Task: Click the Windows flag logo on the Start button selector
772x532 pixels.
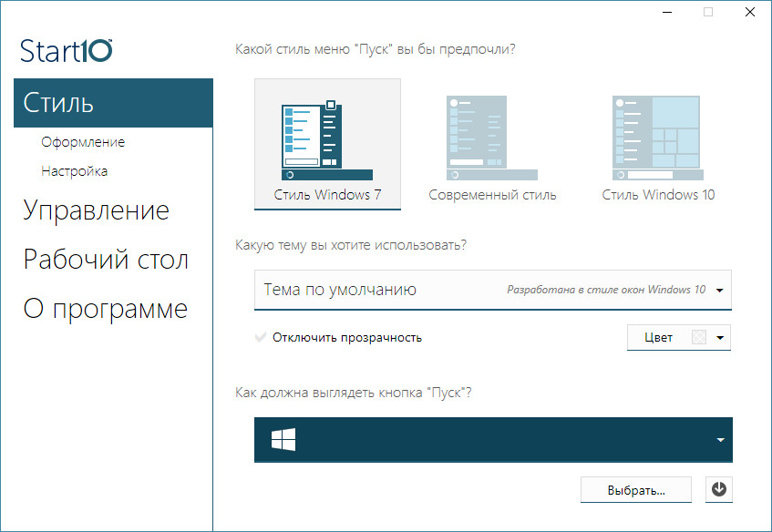Action: [283, 439]
